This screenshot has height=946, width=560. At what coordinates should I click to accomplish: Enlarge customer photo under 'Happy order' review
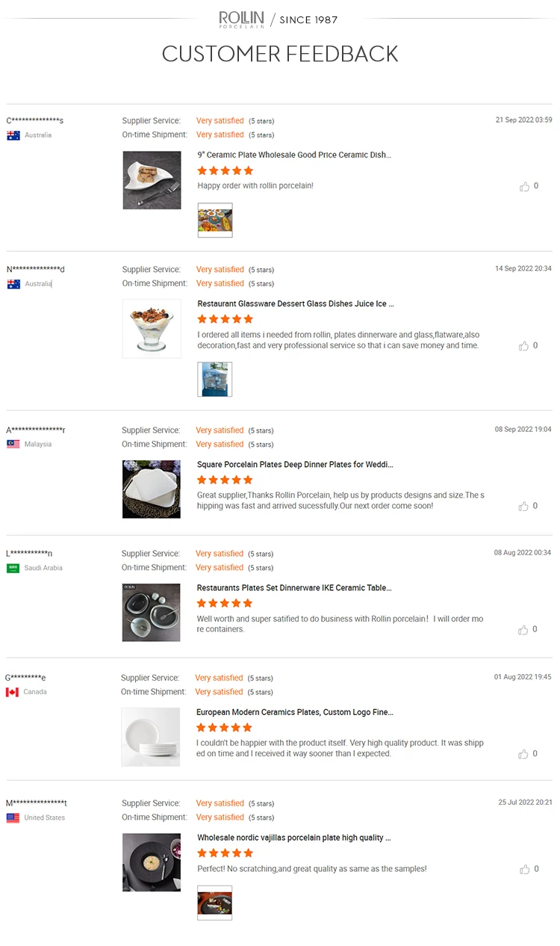(x=215, y=220)
